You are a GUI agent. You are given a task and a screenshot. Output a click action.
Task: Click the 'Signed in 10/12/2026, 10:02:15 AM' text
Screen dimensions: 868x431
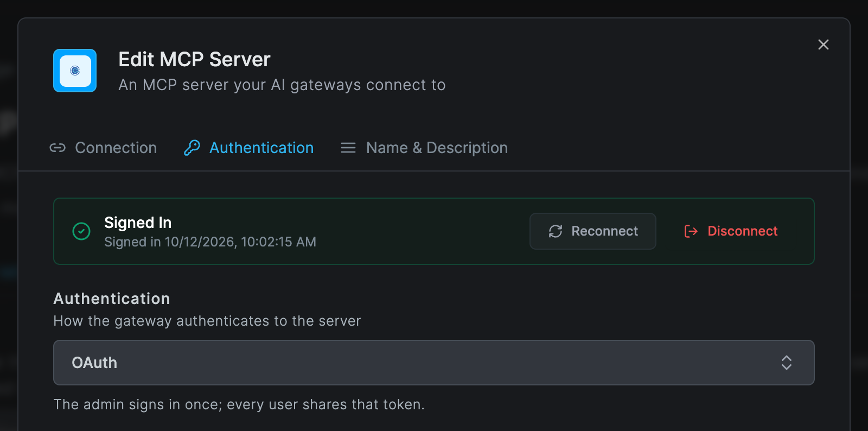pyautogui.click(x=210, y=242)
